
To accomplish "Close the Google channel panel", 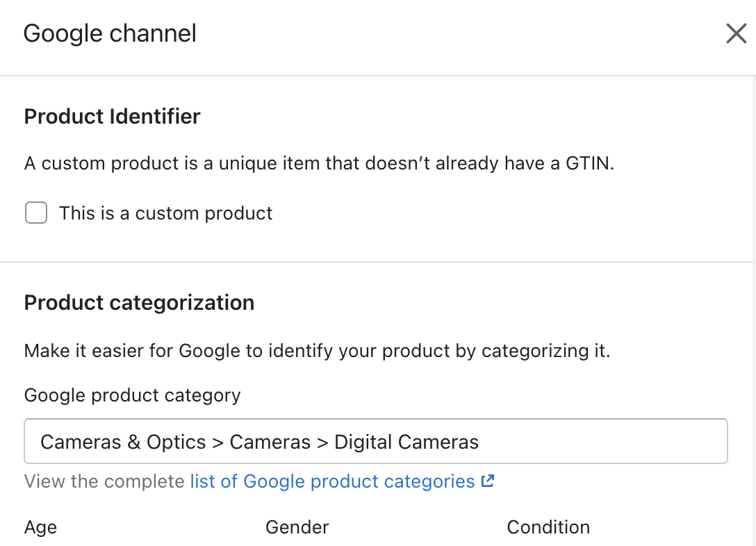I will pyautogui.click(x=737, y=34).
